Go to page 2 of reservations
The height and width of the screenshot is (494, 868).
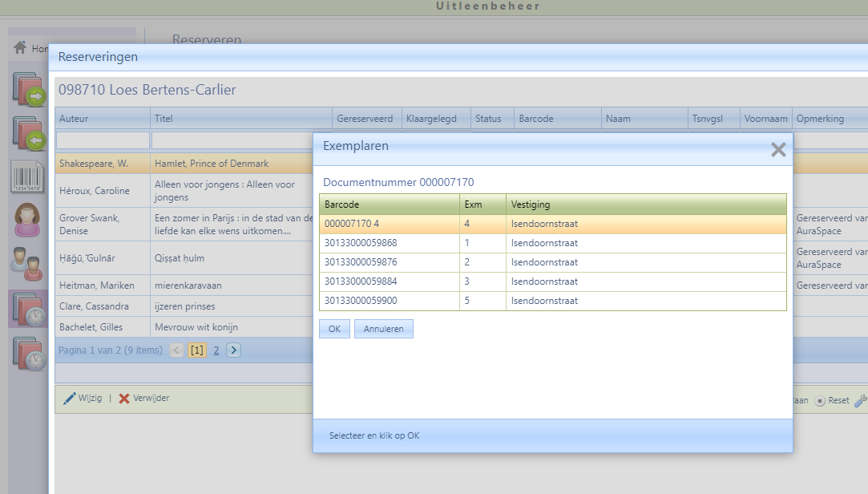[216, 350]
